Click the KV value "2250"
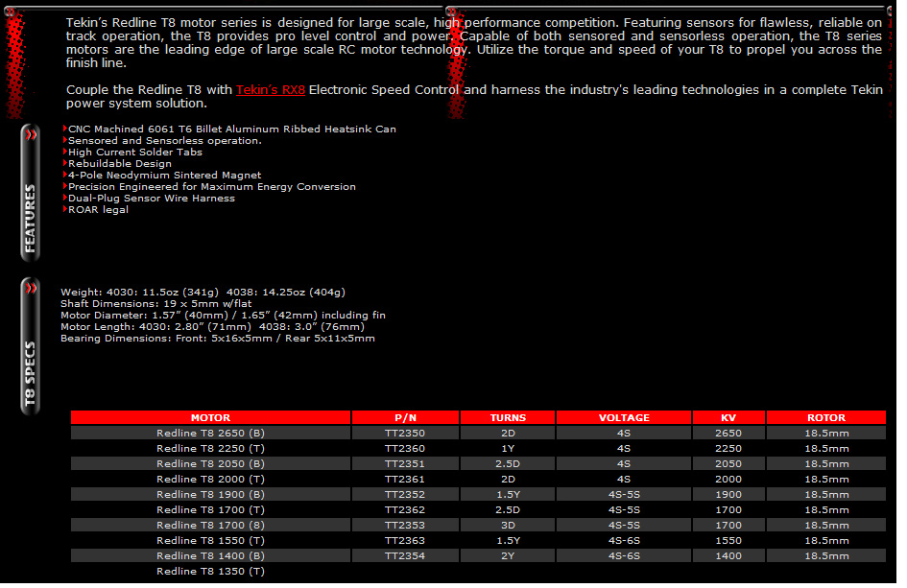The image size is (907, 588). tap(728, 449)
